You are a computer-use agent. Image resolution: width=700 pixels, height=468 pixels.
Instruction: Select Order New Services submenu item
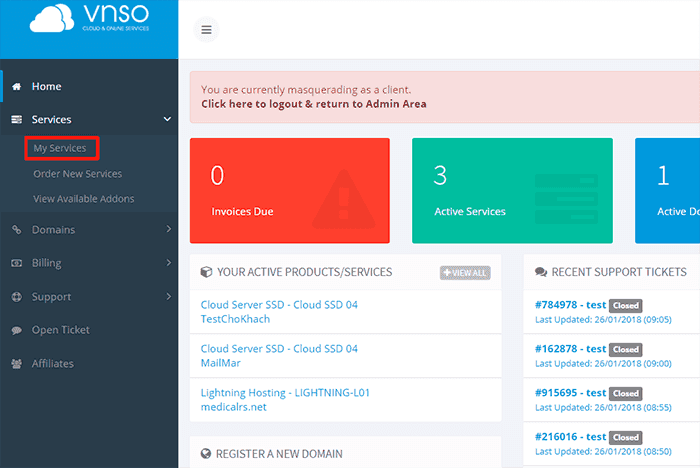[x=78, y=174]
